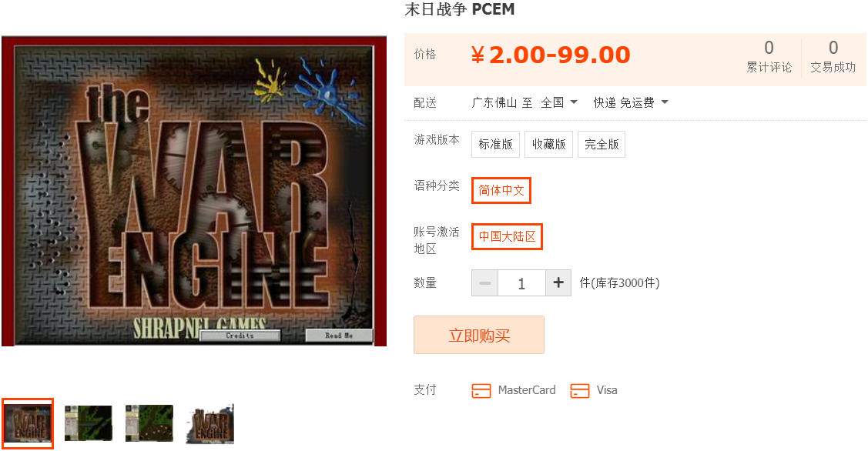The height and width of the screenshot is (451, 868).
Task: Click the MasterCard payment card icon
Action: pyautogui.click(x=481, y=391)
